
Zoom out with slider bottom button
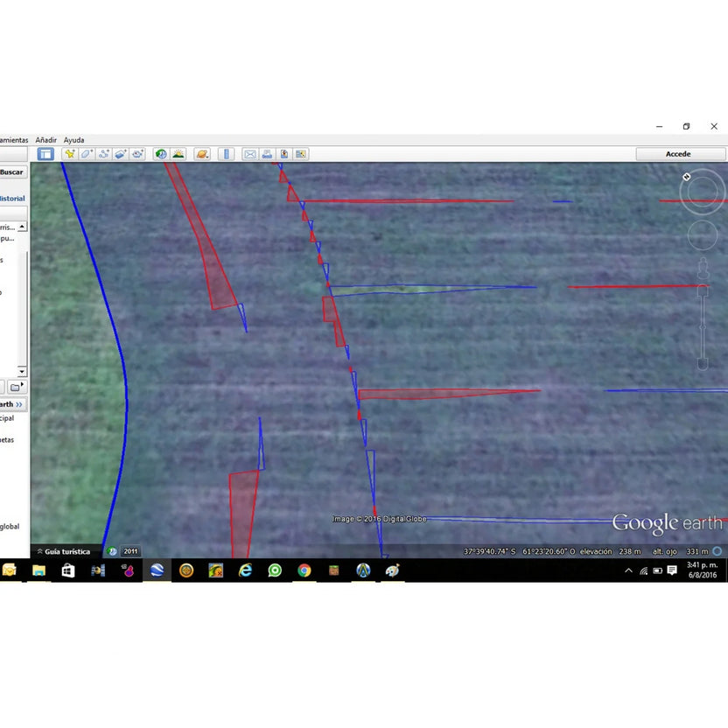click(x=703, y=364)
